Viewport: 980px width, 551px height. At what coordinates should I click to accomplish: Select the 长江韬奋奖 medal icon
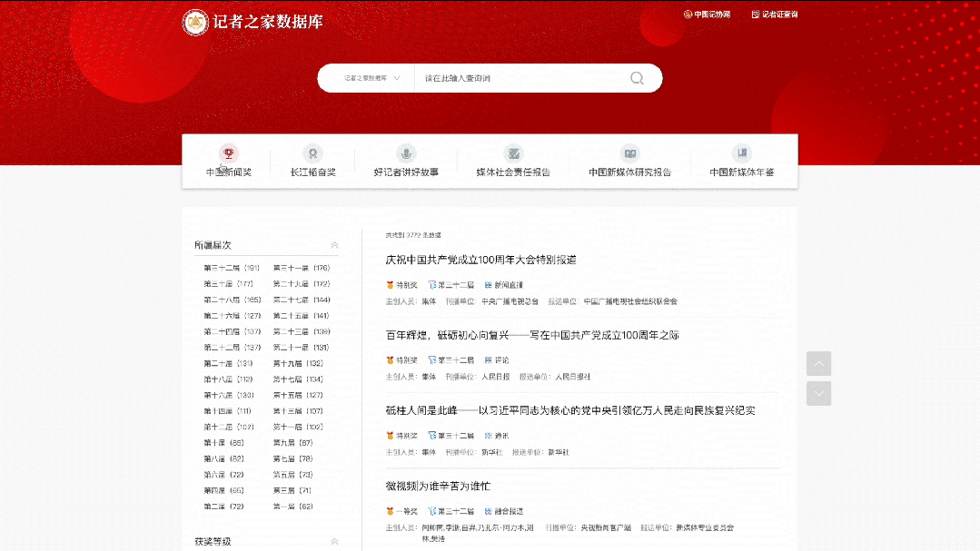pos(312,153)
